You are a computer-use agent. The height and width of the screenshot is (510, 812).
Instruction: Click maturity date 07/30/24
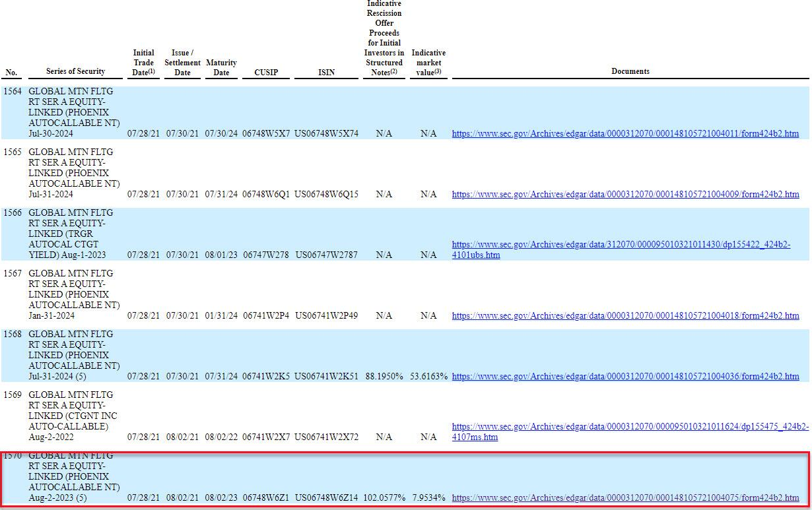(x=221, y=133)
